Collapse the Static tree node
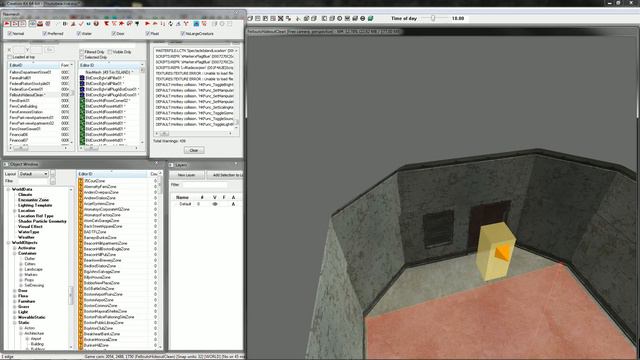 (x=15, y=322)
